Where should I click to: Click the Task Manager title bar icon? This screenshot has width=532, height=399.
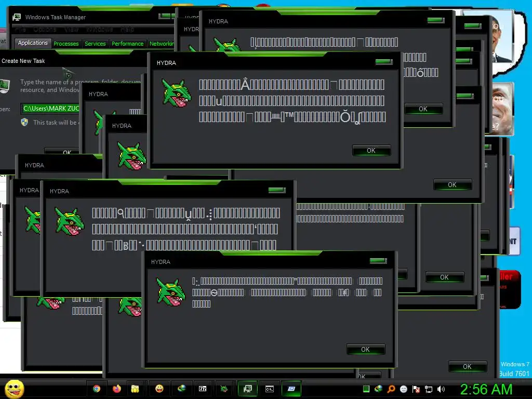[16, 17]
